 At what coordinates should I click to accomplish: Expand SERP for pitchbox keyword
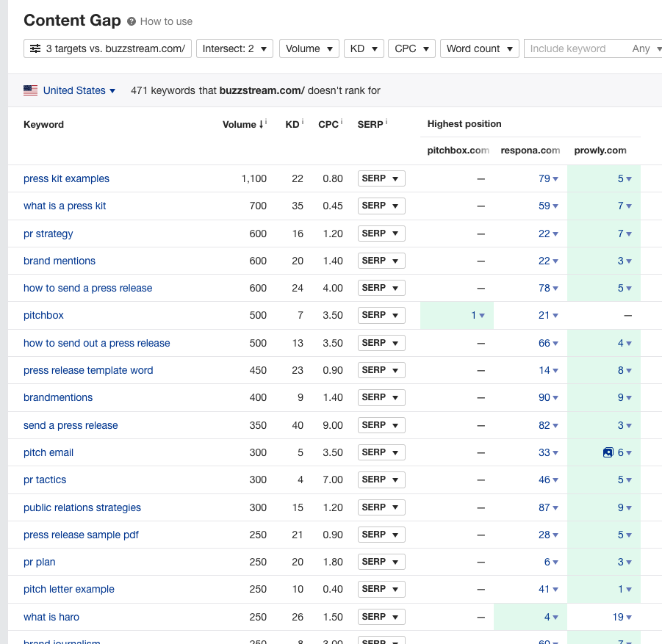coord(381,315)
